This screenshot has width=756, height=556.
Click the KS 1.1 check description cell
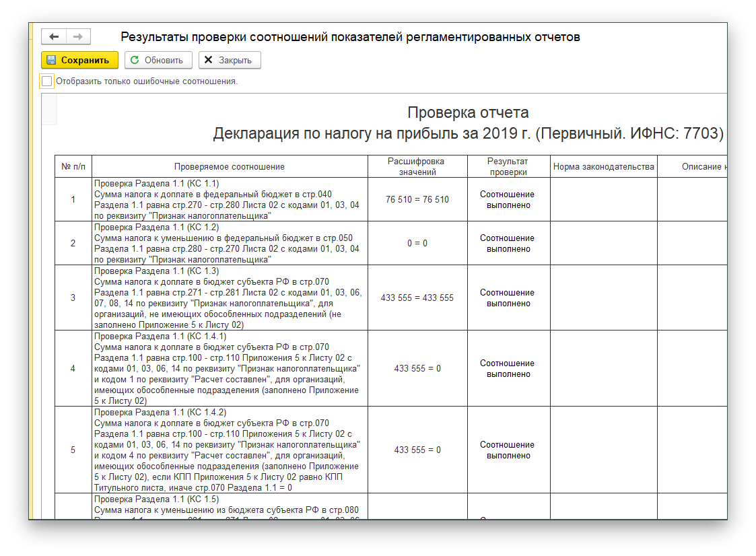click(x=229, y=199)
